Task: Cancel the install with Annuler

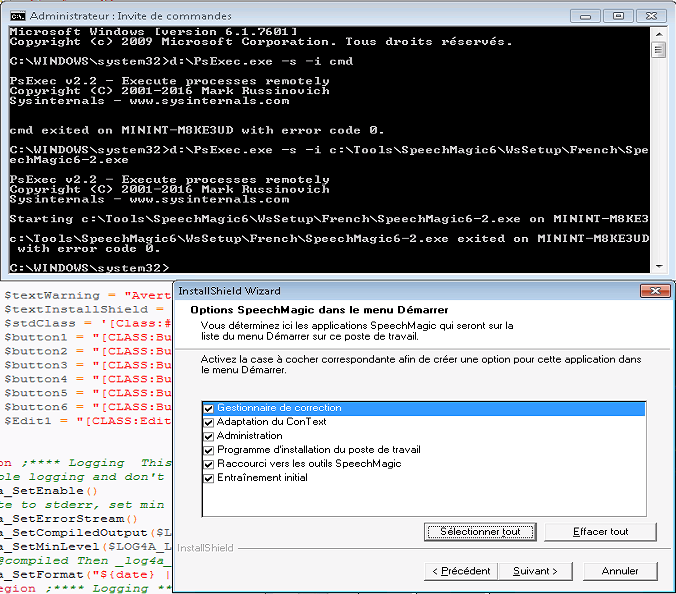Action: pos(620,571)
